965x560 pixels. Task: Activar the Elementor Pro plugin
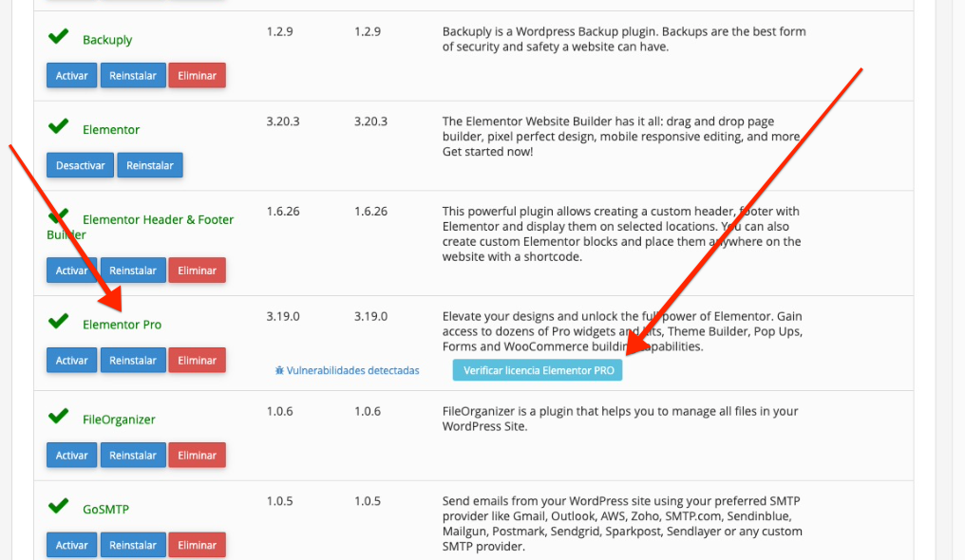pos(71,361)
